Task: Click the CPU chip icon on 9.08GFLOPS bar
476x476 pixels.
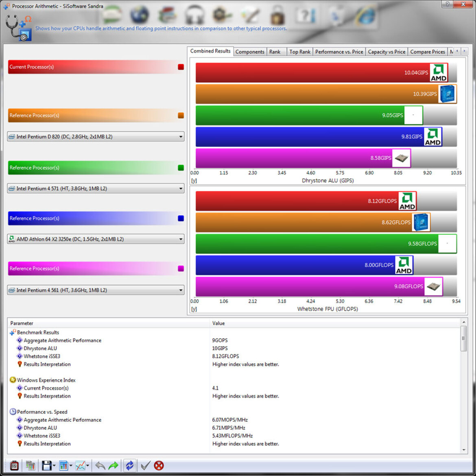Action: point(433,286)
